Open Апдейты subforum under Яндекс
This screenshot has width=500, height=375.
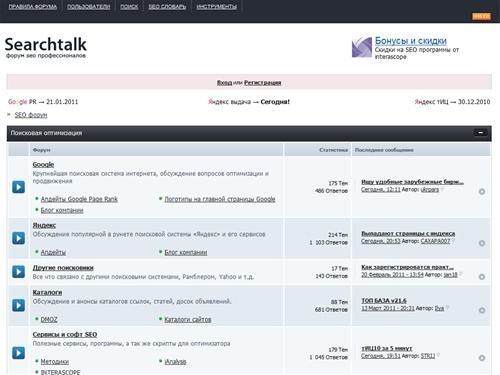53,252
